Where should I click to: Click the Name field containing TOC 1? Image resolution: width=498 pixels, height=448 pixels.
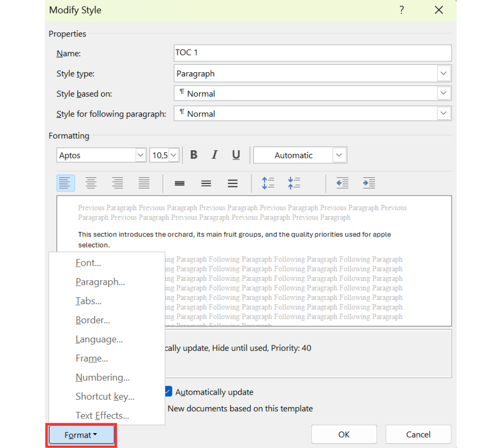(x=313, y=53)
